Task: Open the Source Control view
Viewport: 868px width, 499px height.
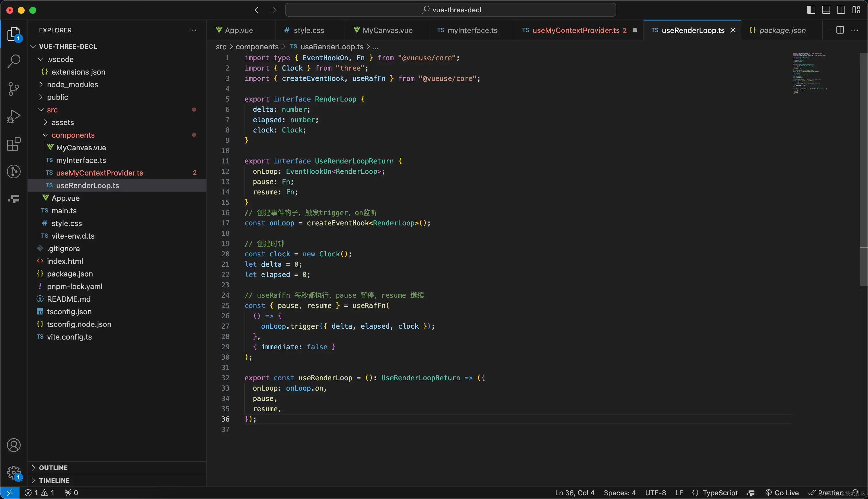Action: point(14,89)
